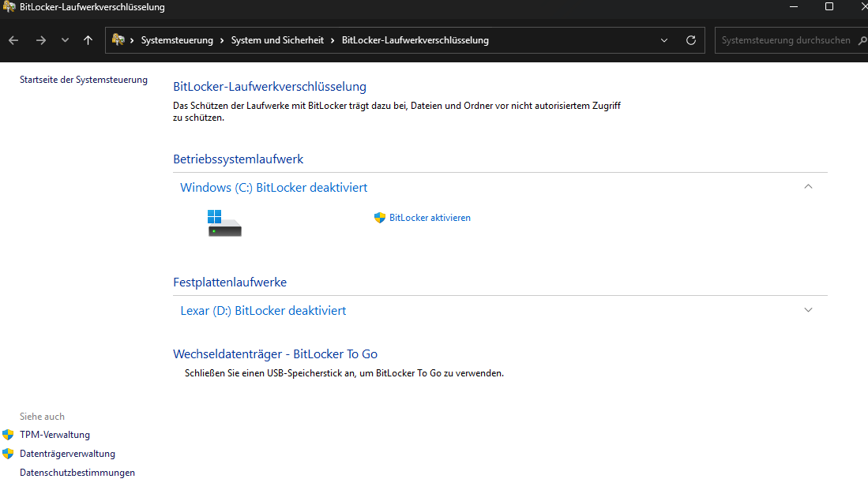Image resolution: width=868 pixels, height=490 pixels.
Task: Minimize the BitLocker window
Action: tap(794, 6)
